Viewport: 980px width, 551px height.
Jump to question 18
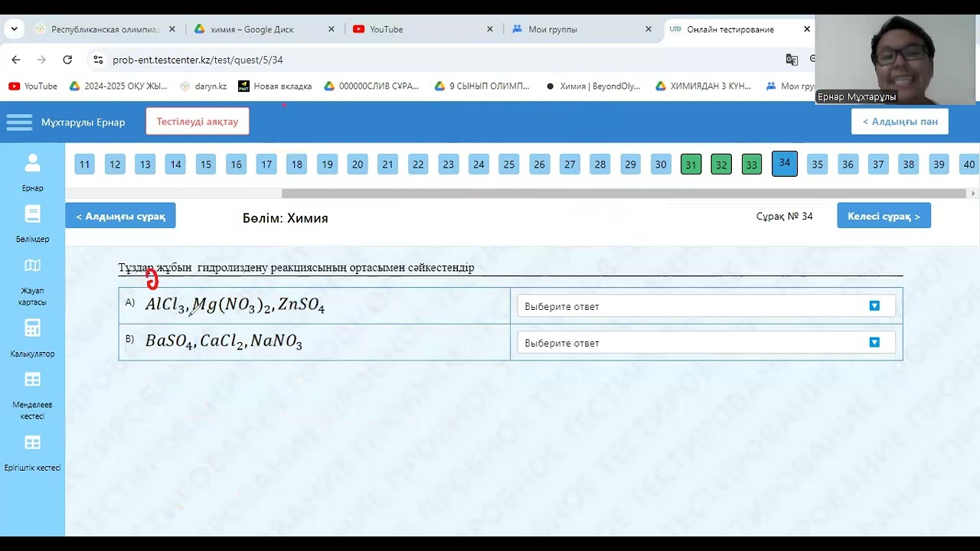(296, 165)
